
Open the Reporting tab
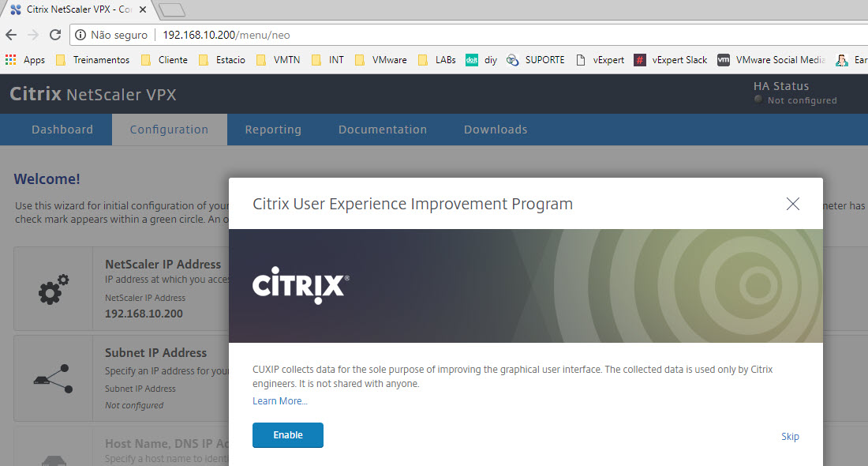pos(273,130)
